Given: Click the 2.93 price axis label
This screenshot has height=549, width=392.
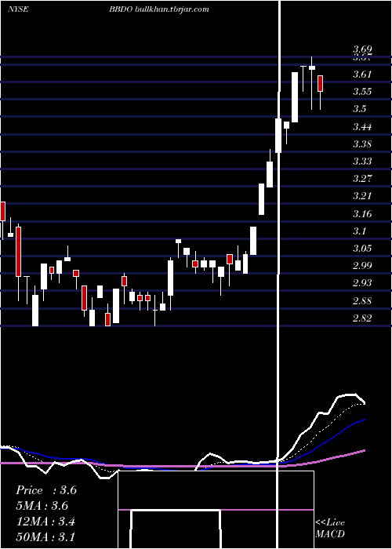Looking at the screenshot, I should click(x=362, y=283).
